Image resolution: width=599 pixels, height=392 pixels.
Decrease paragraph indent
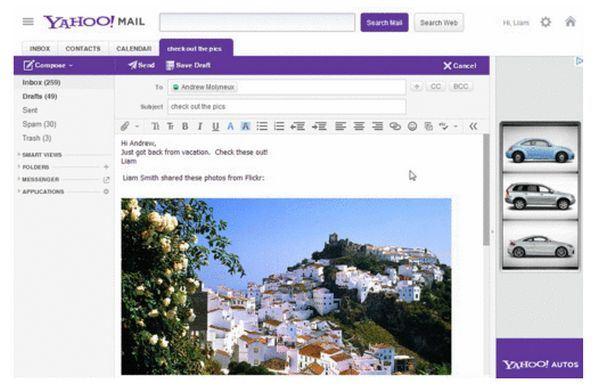297,126
